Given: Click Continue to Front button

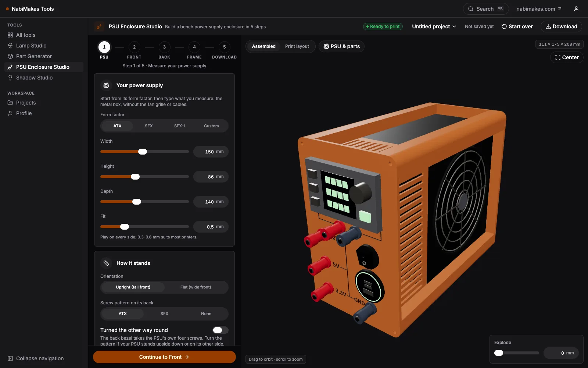Looking at the screenshot, I should [164, 357].
